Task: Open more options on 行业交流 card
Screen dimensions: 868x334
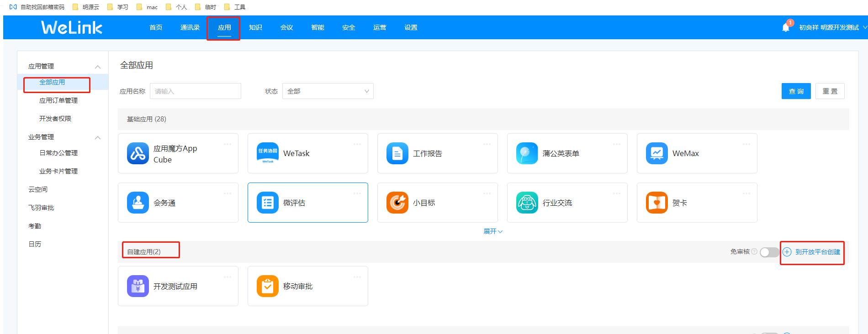Action: coord(617,193)
